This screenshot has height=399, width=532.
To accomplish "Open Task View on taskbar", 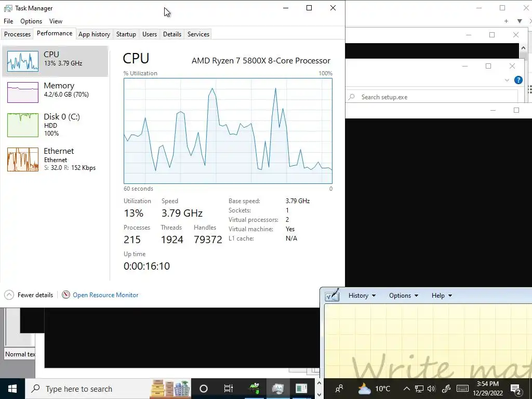I will (229, 389).
